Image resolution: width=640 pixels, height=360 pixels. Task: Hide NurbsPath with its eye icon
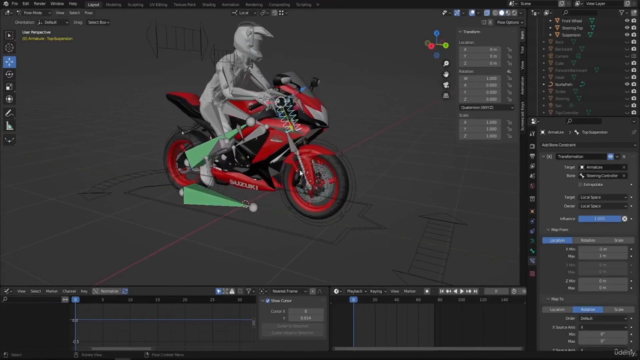[627, 84]
